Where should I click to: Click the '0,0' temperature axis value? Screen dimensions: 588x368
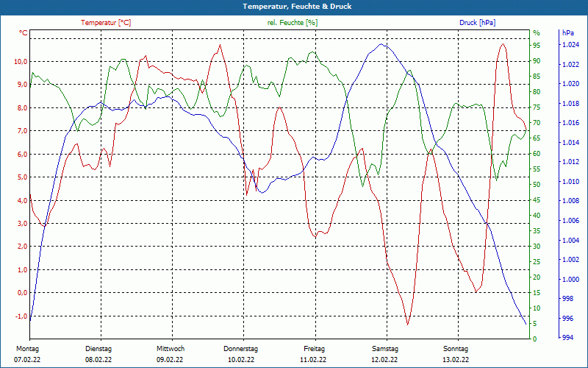[x=22, y=293]
